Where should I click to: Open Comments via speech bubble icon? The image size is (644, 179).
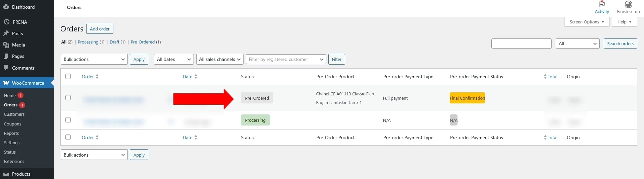[6, 68]
